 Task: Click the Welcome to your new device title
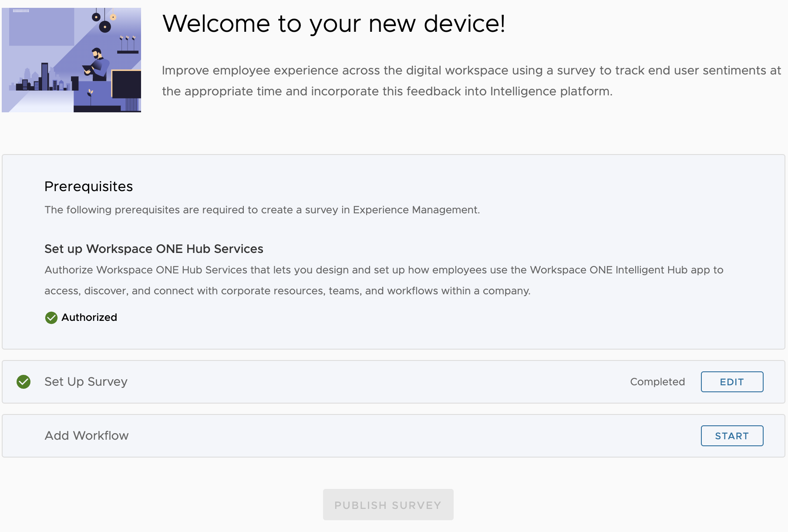pyautogui.click(x=334, y=24)
